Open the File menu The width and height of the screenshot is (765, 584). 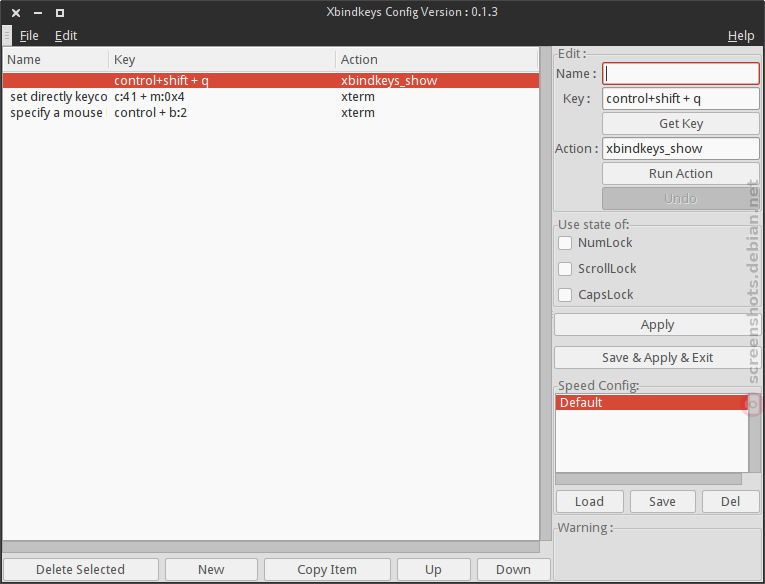point(29,36)
